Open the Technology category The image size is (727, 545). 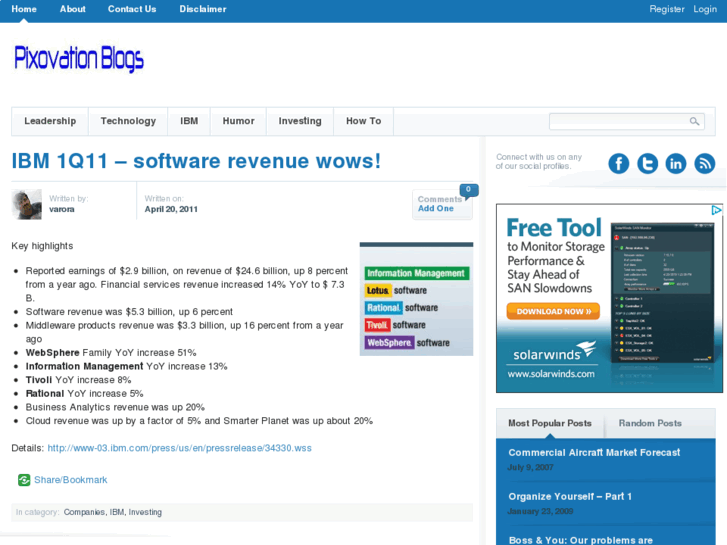tap(128, 122)
